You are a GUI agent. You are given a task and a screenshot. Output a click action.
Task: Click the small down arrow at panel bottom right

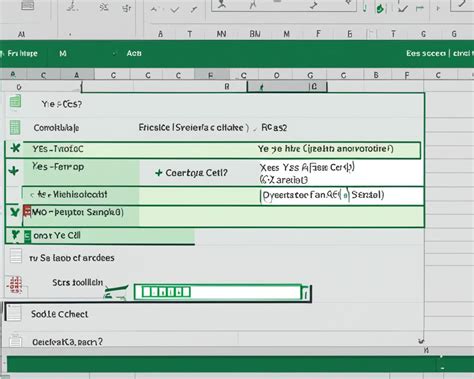(x=421, y=341)
